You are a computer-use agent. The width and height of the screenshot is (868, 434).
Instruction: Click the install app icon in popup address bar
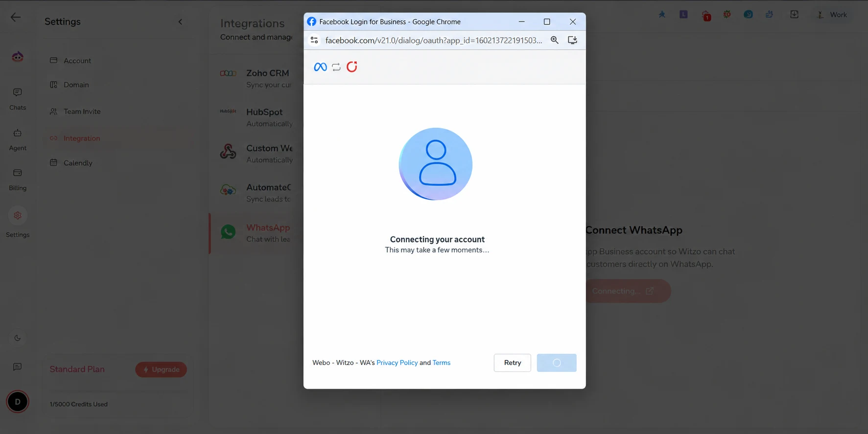(x=572, y=40)
